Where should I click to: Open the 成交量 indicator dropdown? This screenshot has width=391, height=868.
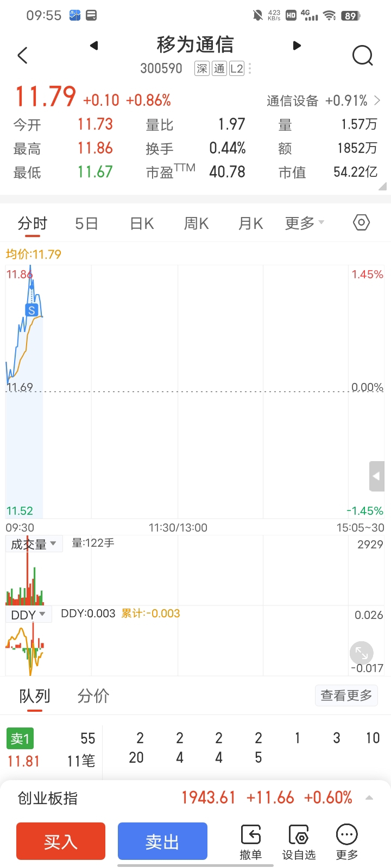(x=34, y=544)
